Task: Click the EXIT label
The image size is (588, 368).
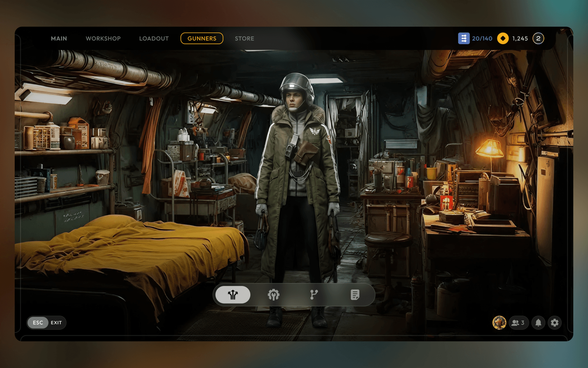Action: coord(56,323)
